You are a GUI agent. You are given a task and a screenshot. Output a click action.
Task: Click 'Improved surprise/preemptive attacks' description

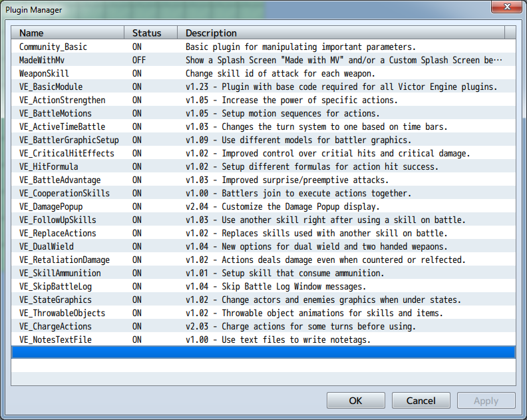pos(287,180)
